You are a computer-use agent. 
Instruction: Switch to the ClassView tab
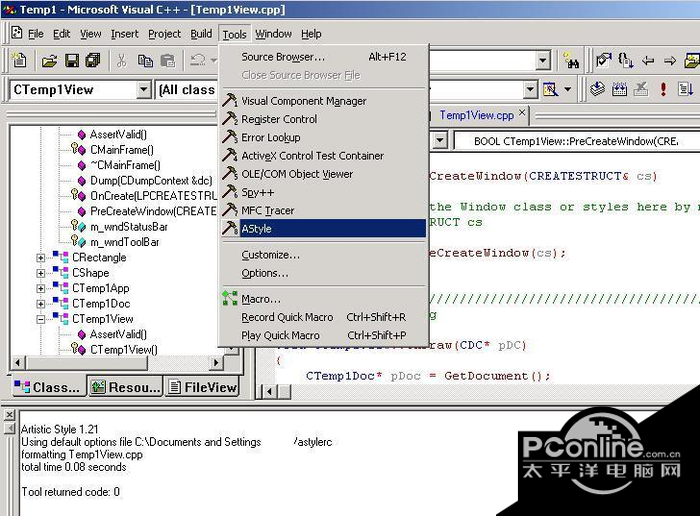point(47,387)
